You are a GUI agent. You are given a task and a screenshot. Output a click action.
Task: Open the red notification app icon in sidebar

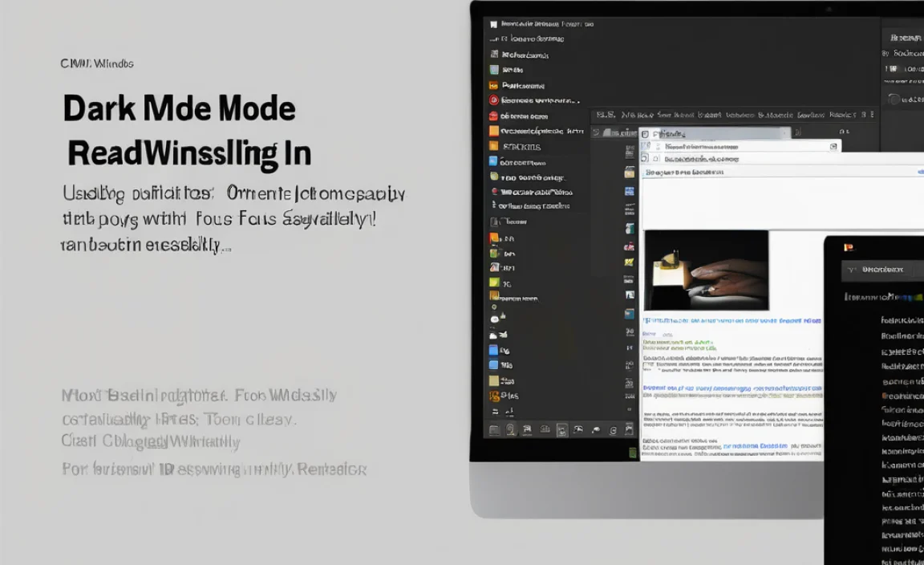[493, 100]
